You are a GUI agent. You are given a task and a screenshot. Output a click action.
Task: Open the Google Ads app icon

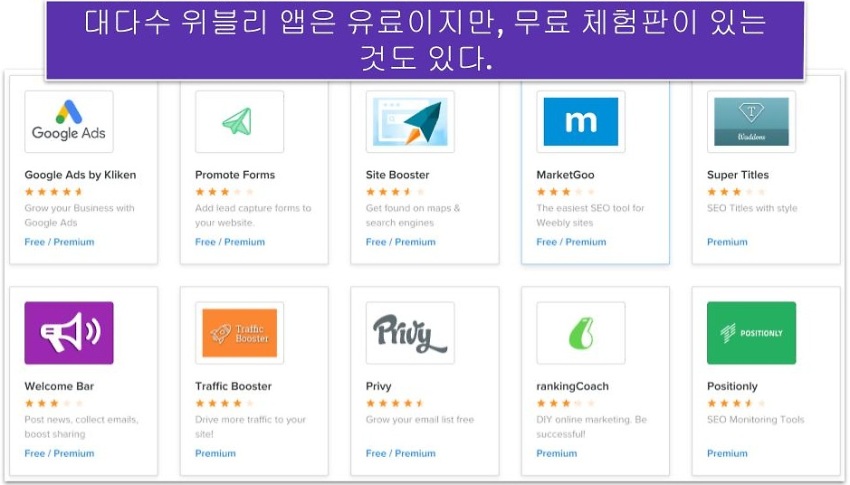tap(69, 121)
